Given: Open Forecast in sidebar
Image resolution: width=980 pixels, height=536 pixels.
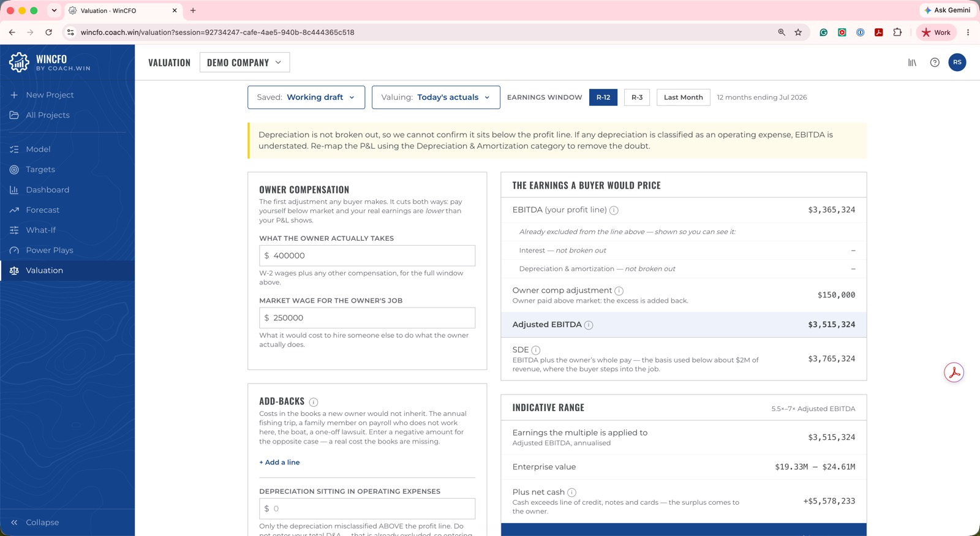Looking at the screenshot, I should click(x=67, y=210).
